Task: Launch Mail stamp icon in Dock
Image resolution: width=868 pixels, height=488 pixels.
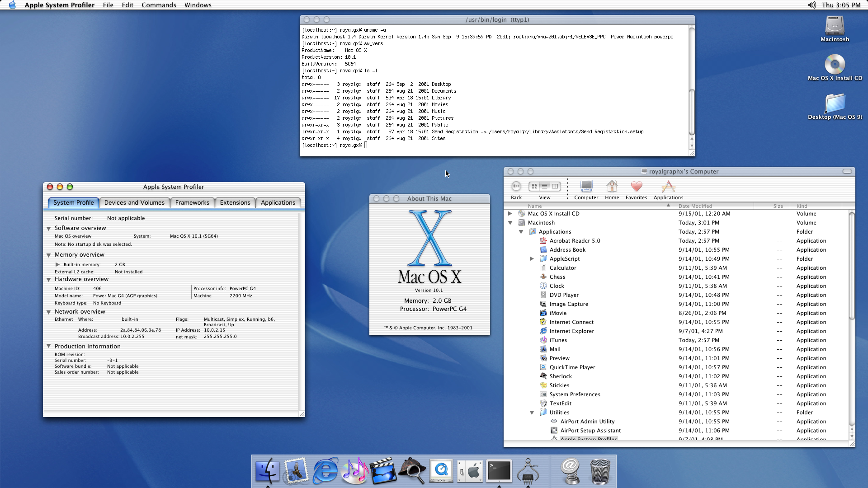Action: click(x=296, y=471)
